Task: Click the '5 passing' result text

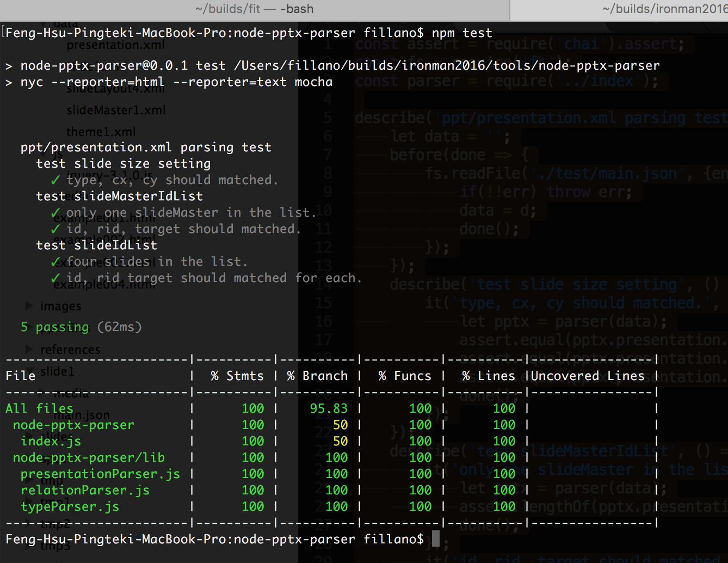Action: click(54, 327)
